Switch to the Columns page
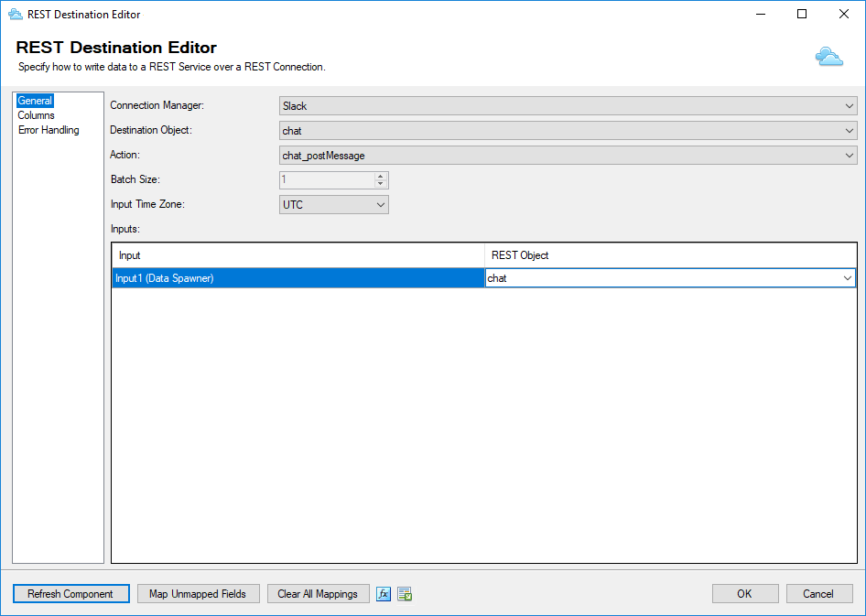866x616 pixels. click(x=37, y=115)
